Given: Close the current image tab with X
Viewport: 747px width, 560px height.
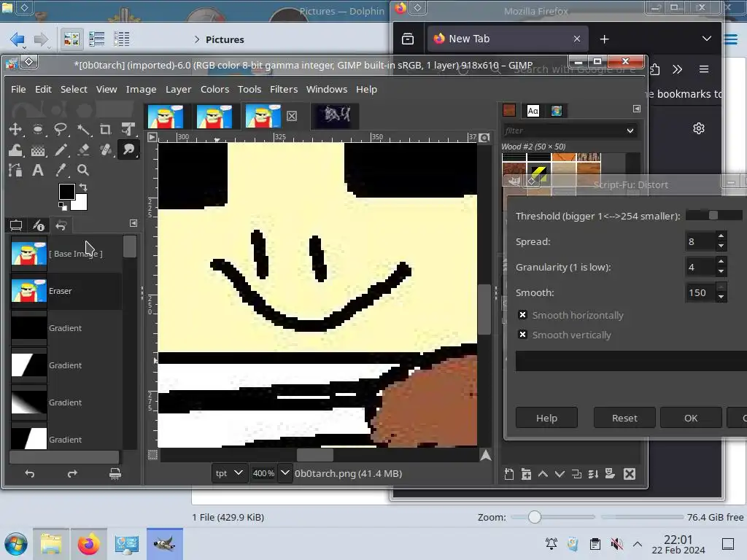Looking at the screenshot, I should click(x=292, y=116).
